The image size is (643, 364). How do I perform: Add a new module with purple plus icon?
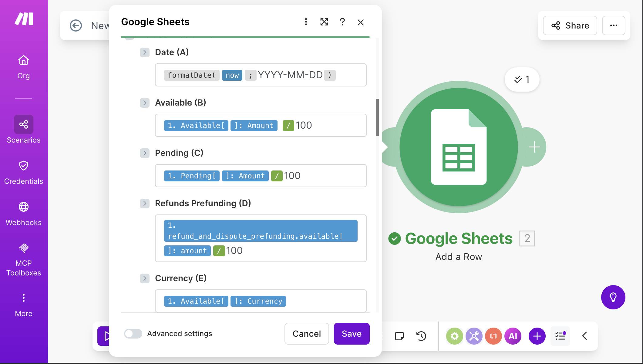[537, 336]
